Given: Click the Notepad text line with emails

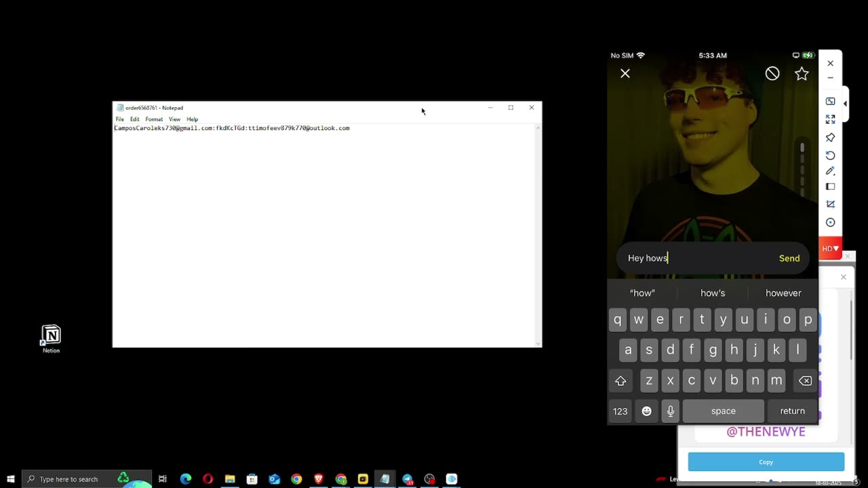Looking at the screenshot, I should point(232,128).
